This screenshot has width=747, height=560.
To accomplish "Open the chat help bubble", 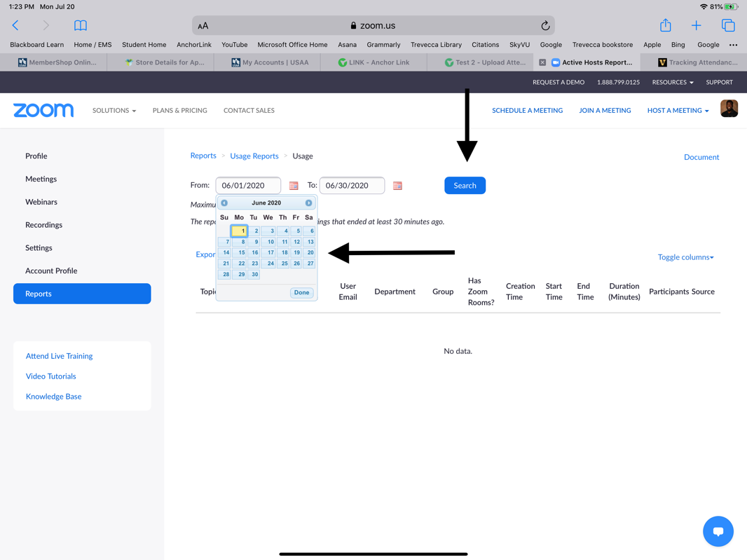I will pos(718,531).
